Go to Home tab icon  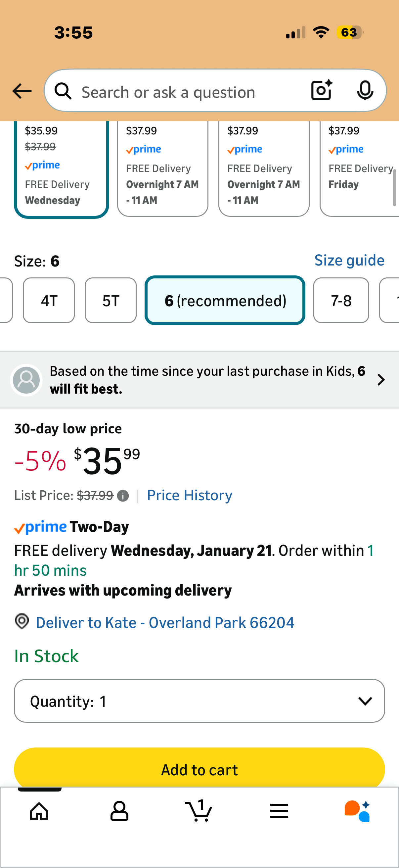click(x=39, y=811)
